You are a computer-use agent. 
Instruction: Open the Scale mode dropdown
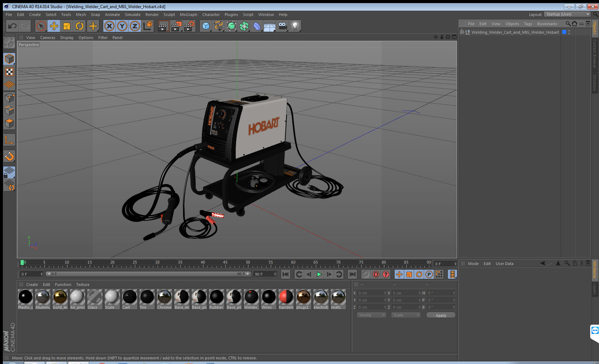[406, 315]
